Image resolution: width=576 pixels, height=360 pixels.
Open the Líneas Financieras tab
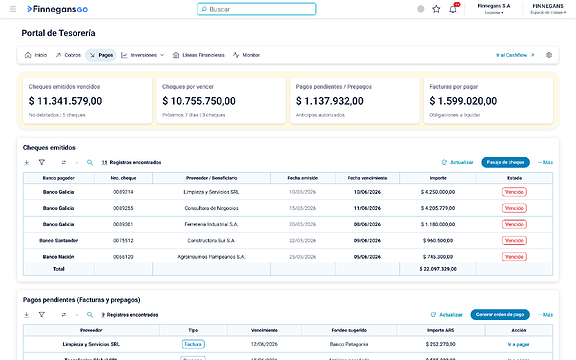tap(199, 55)
